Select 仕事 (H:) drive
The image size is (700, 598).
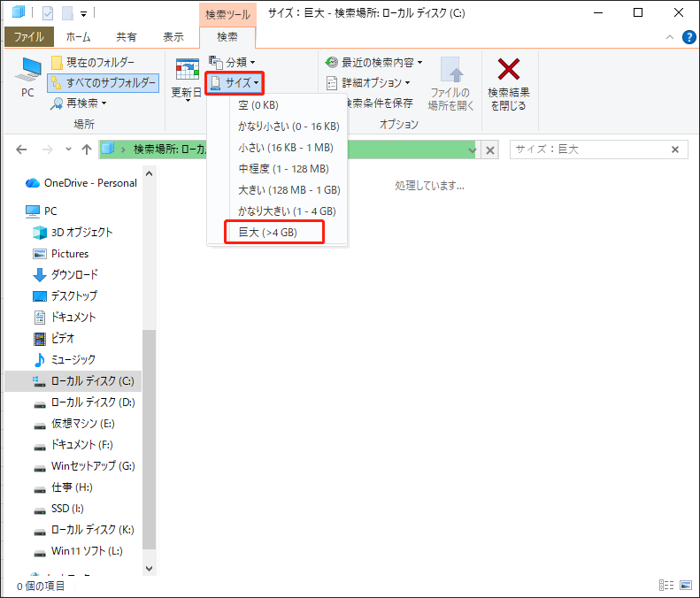pos(63,487)
